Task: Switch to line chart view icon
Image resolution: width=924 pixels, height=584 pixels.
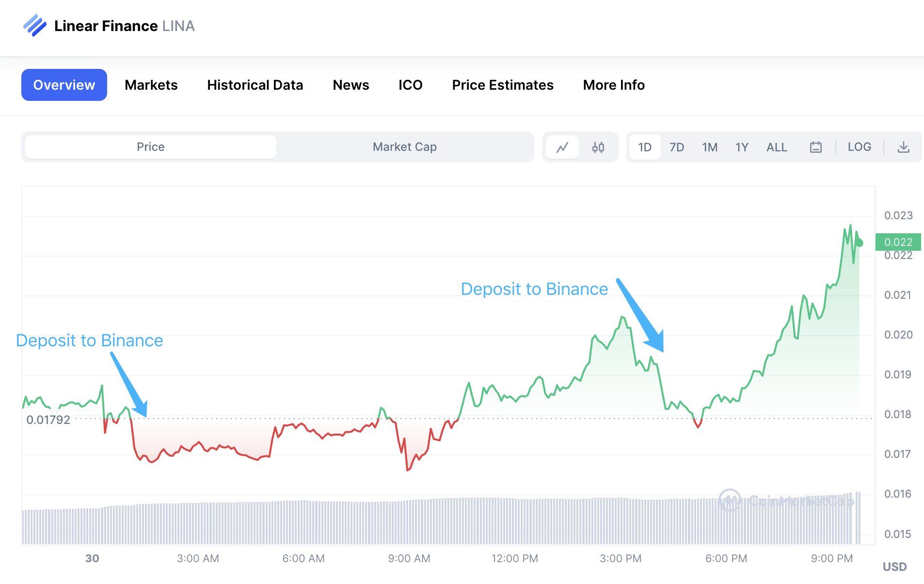Action: point(562,147)
